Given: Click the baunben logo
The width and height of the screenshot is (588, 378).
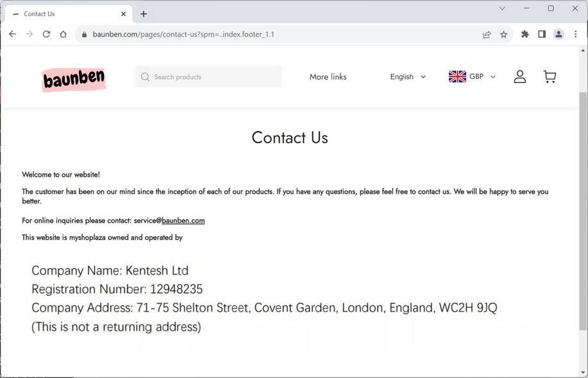Looking at the screenshot, I should (x=73, y=78).
